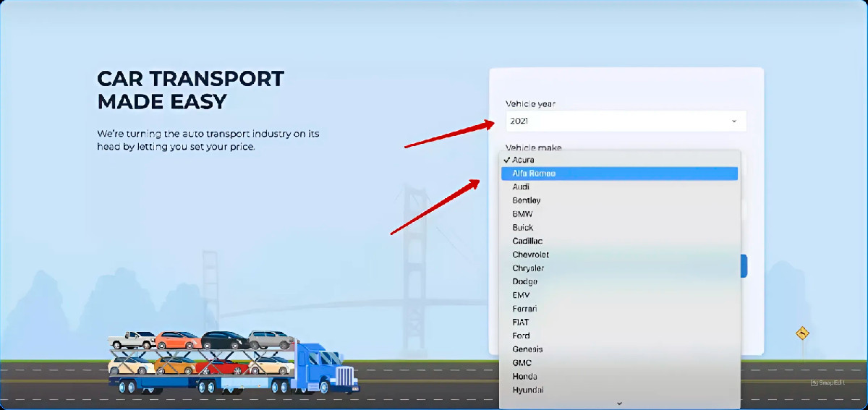The width and height of the screenshot is (868, 410).
Task: Open the Vehicle year dropdown showing 2021
Action: pos(626,121)
